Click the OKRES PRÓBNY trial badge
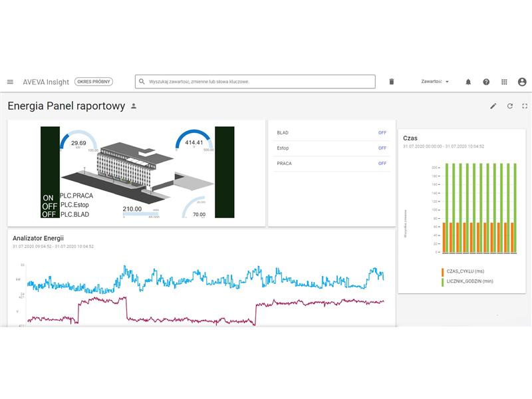Viewport: 532px width, 399px height. click(x=94, y=82)
